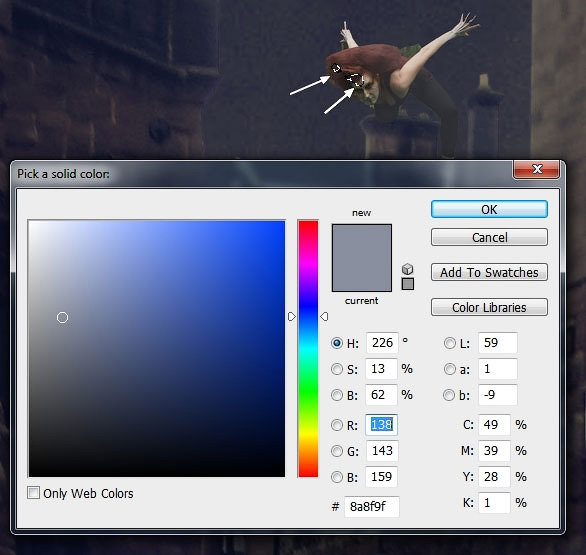
Task: Open Color Libraries
Action: [x=489, y=307]
